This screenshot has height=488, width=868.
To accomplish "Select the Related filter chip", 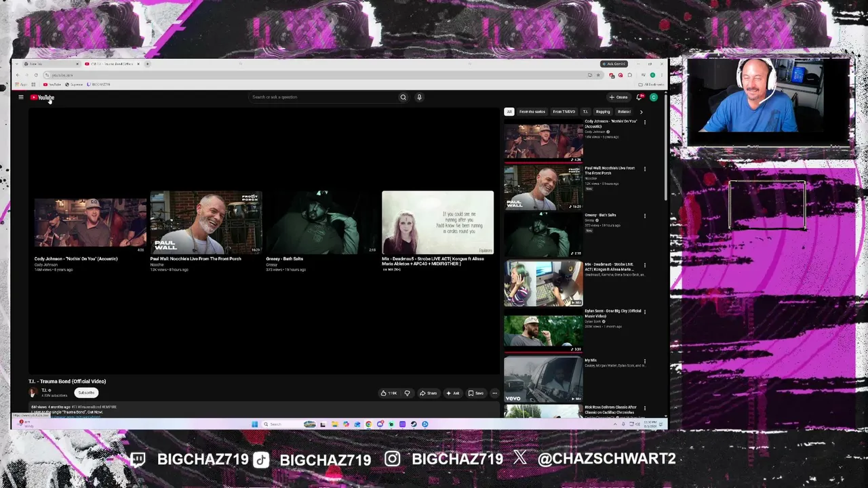I will coord(624,112).
